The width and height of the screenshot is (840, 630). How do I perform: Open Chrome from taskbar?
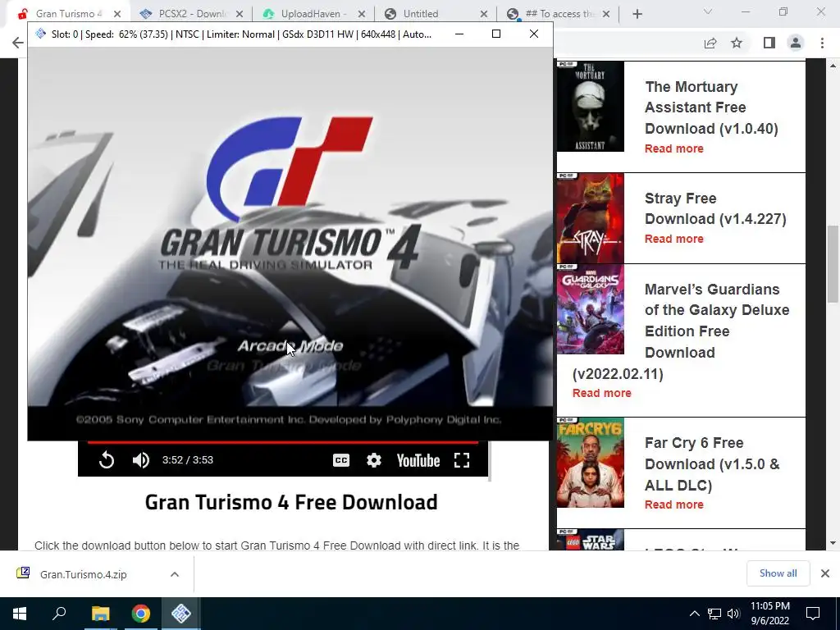141,614
